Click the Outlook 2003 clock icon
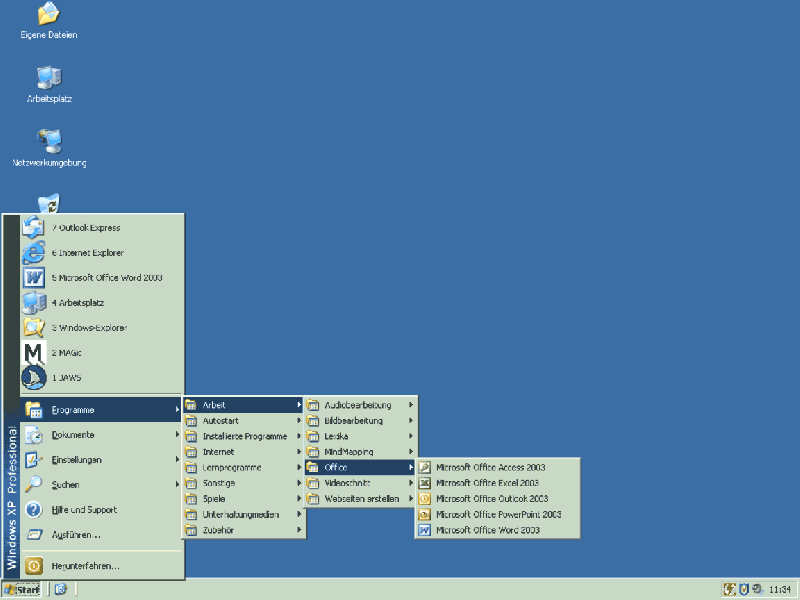Screen dimensions: 800x600 pyautogui.click(x=424, y=499)
